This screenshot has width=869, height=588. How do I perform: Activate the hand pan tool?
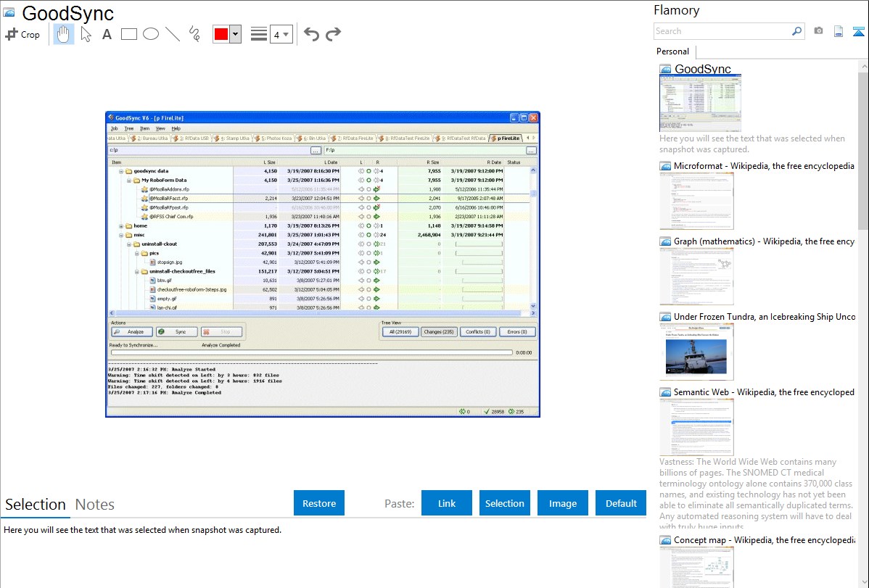[x=64, y=34]
